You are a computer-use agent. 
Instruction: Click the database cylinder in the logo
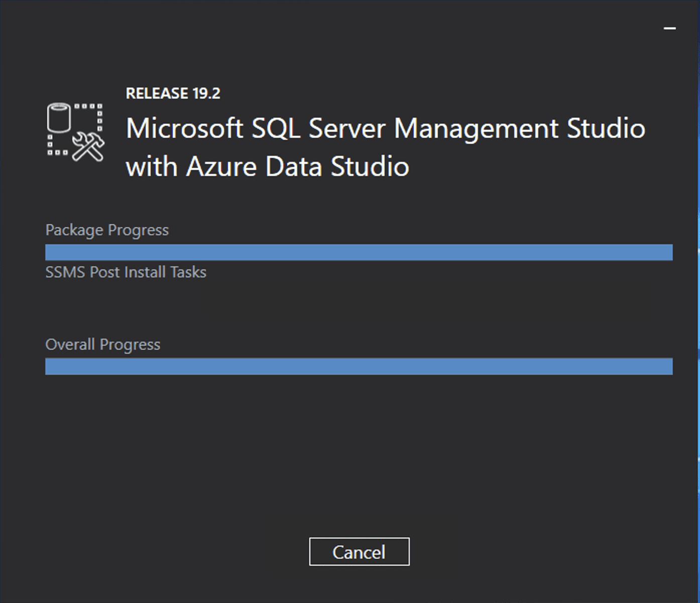tap(59, 118)
